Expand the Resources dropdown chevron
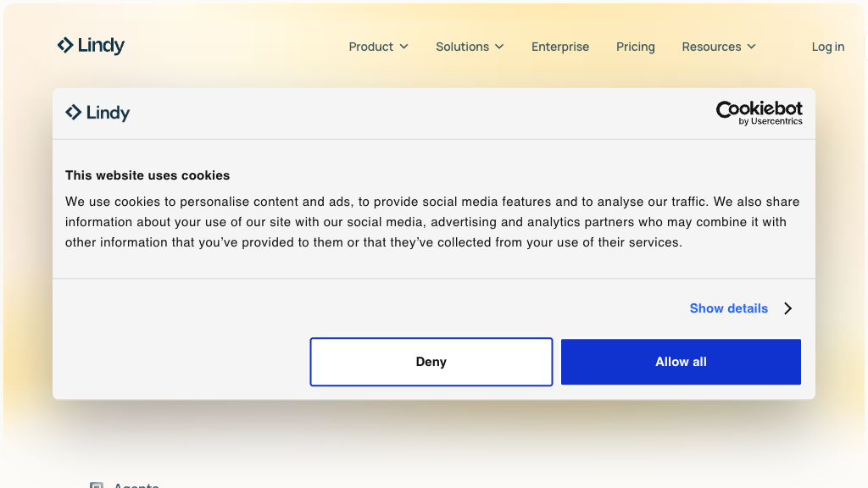Screen dimensions: 868x488 [x=751, y=47]
